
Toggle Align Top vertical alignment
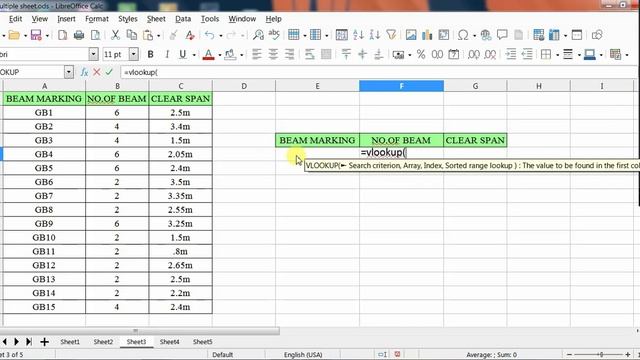click(346, 54)
